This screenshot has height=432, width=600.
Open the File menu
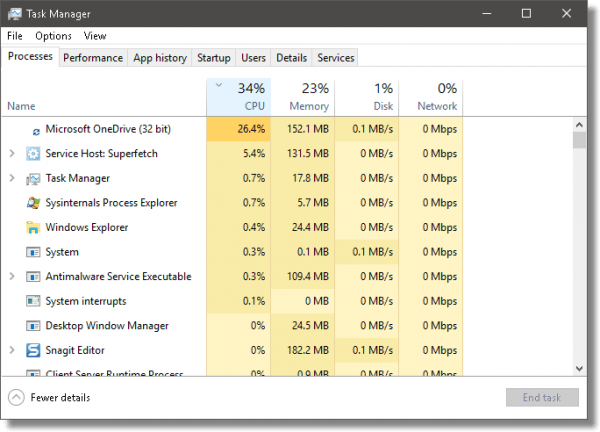(15, 36)
